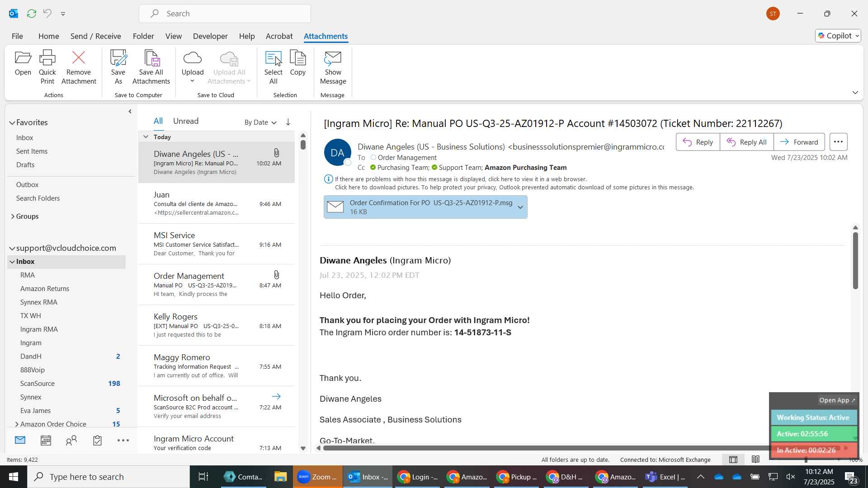868x488 pixels.
Task: Reverse the sort order arrow
Action: pyautogui.click(x=288, y=122)
